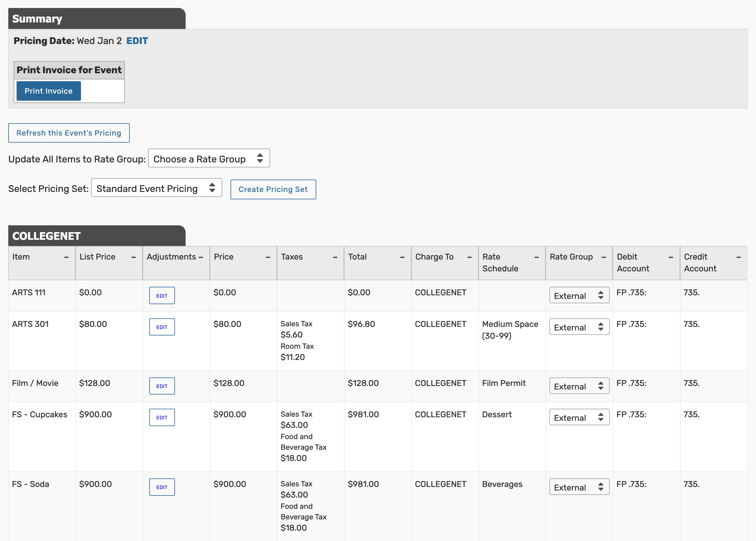The width and height of the screenshot is (756, 541).
Task: Collapse the List Price column minus icon
Action: pyautogui.click(x=134, y=257)
